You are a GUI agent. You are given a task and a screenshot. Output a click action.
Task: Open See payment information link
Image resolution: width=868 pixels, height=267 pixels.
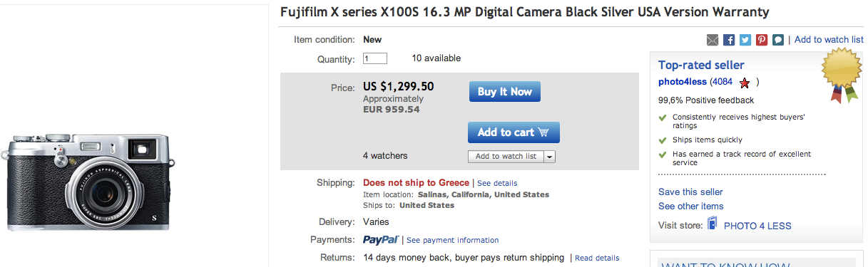[x=452, y=241]
